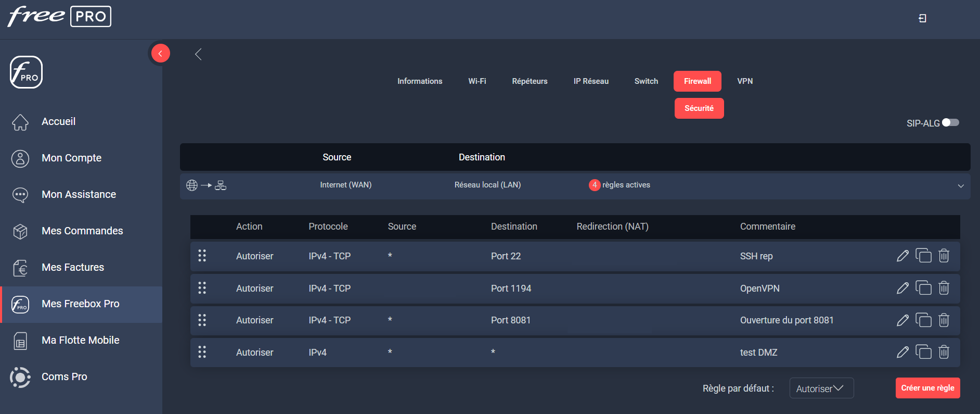Open the Règle par défaut dropdown

coord(821,388)
